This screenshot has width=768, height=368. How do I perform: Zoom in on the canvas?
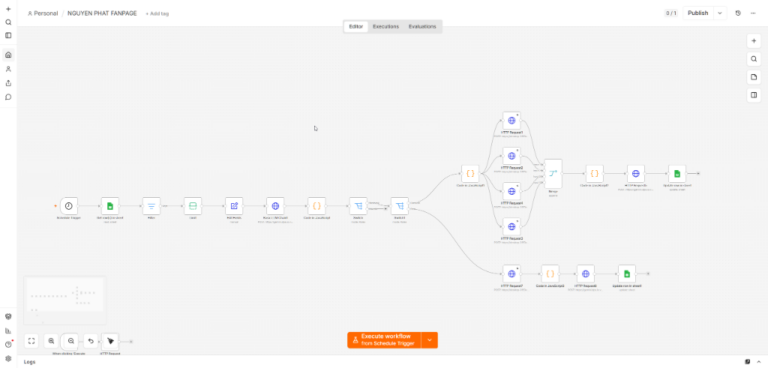pos(51,341)
